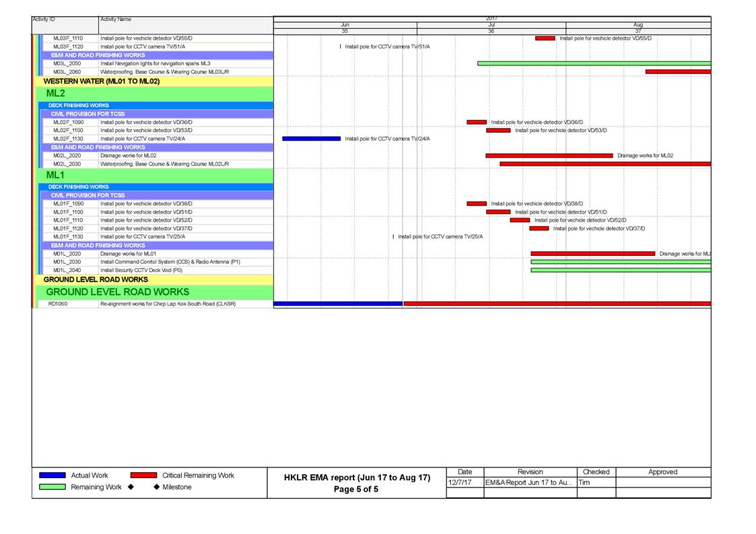Select activity ID ML01F_1090
Screen dimensions: 756x534
tap(69, 203)
